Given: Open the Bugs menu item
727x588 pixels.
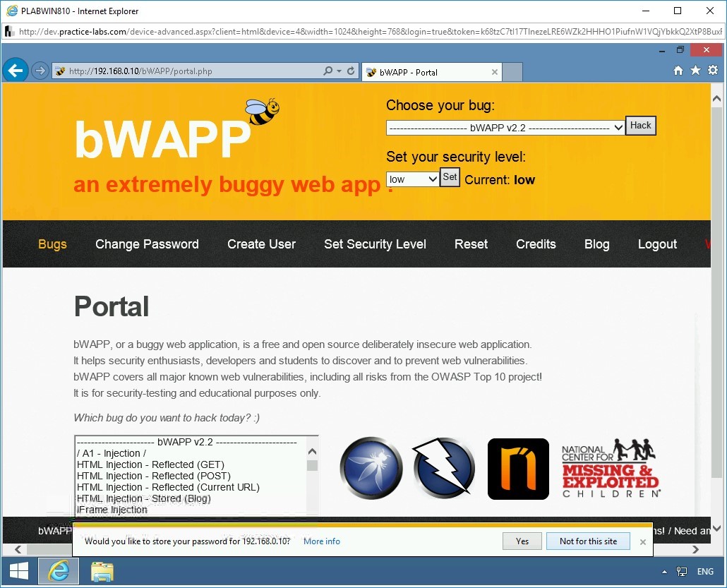Looking at the screenshot, I should (x=52, y=244).
